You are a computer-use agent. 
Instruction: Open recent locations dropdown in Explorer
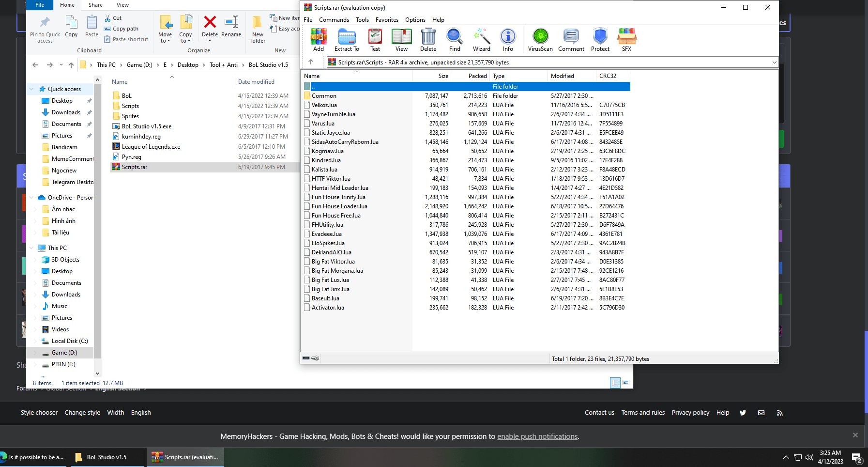coord(61,65)
